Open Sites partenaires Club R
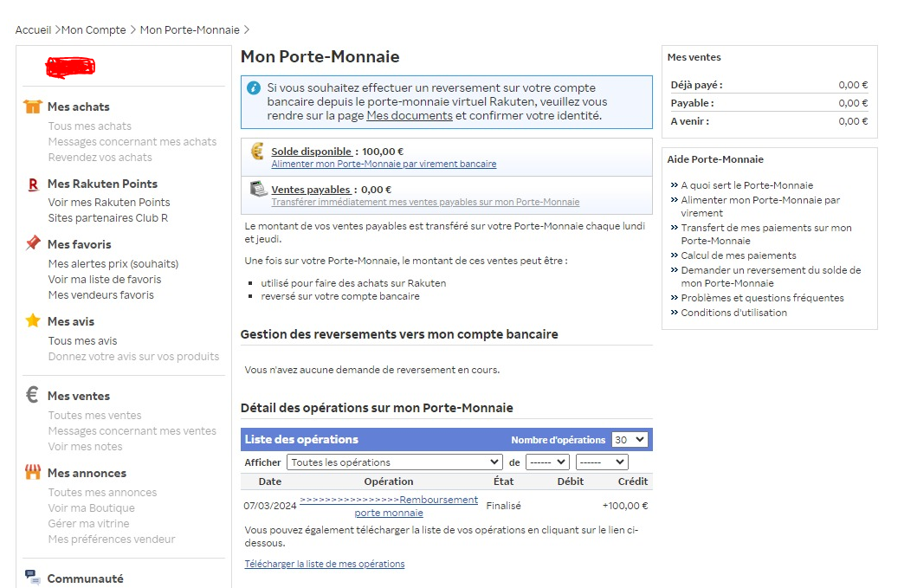The image size is (917, 588). tap(107, 217)
